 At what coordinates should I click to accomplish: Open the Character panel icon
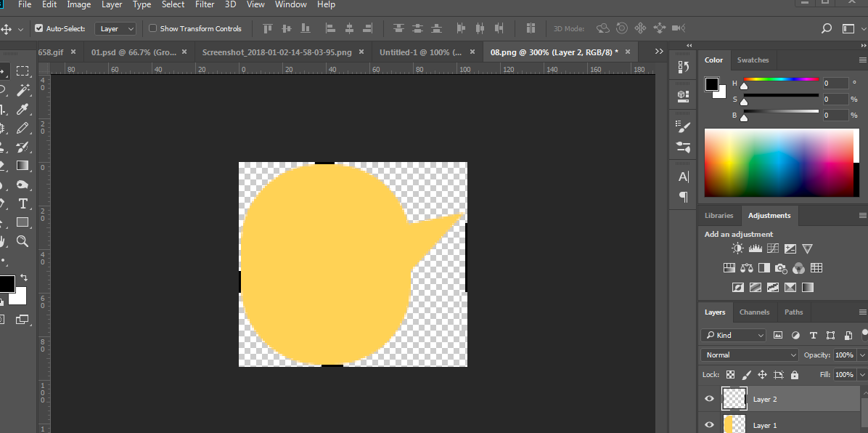tap(684, 177)
